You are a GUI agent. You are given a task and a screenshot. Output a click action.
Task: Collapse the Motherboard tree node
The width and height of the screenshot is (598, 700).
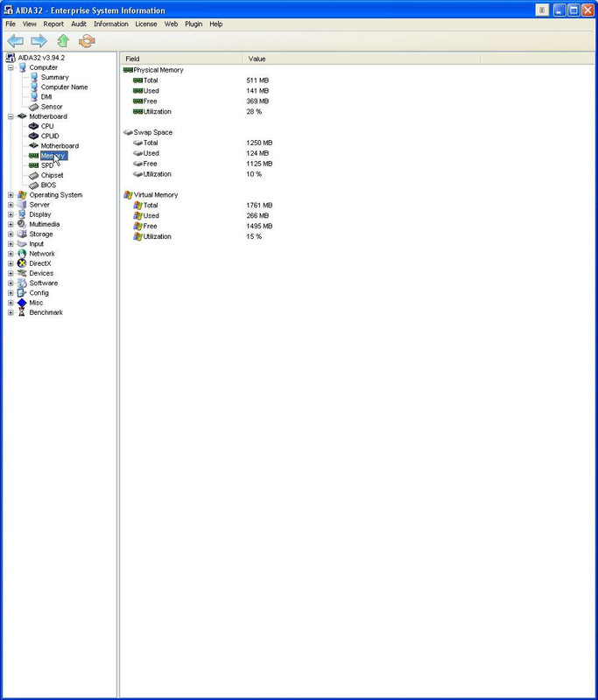pyautogui.click(x=11, y=116)
